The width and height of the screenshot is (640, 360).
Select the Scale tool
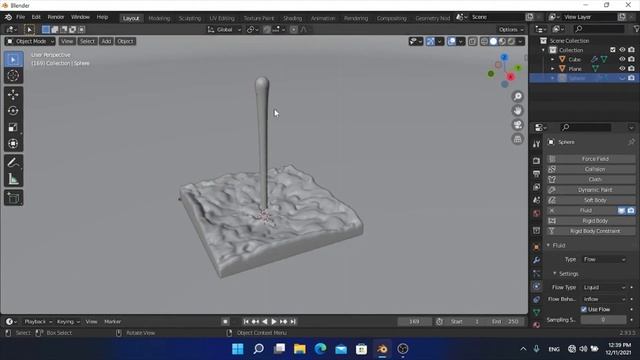coord(13,127)
